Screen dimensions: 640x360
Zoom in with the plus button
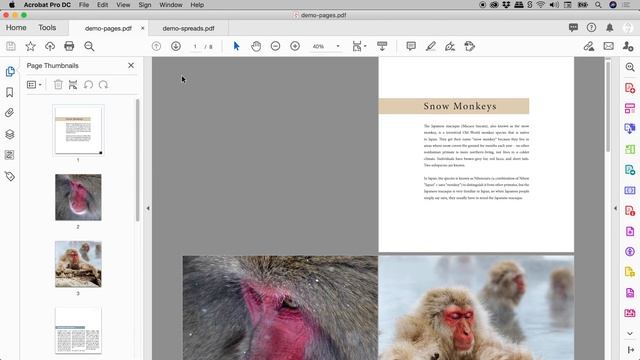tap(295, 46)
